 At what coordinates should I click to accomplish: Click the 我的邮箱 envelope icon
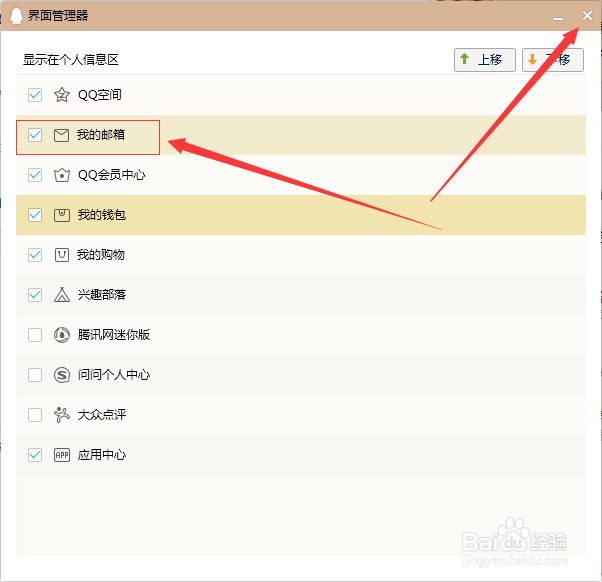[61, 135]
